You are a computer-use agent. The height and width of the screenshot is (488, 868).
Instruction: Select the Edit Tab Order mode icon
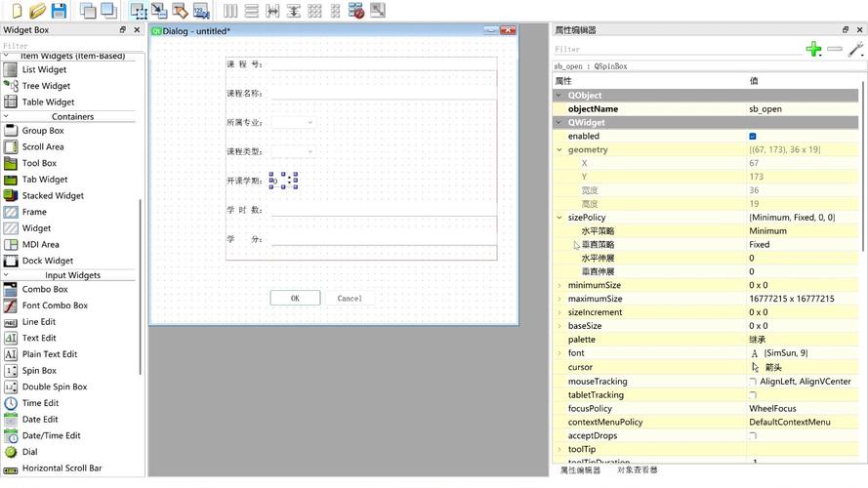coord(201,11)
